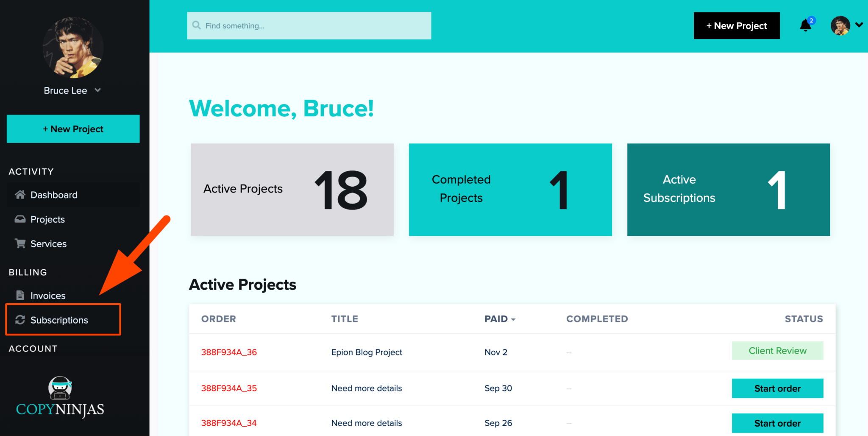Viewport: 868px width, 436px height.
Task: Click the Subscriptions refresh icon
Action: (20, 320)
